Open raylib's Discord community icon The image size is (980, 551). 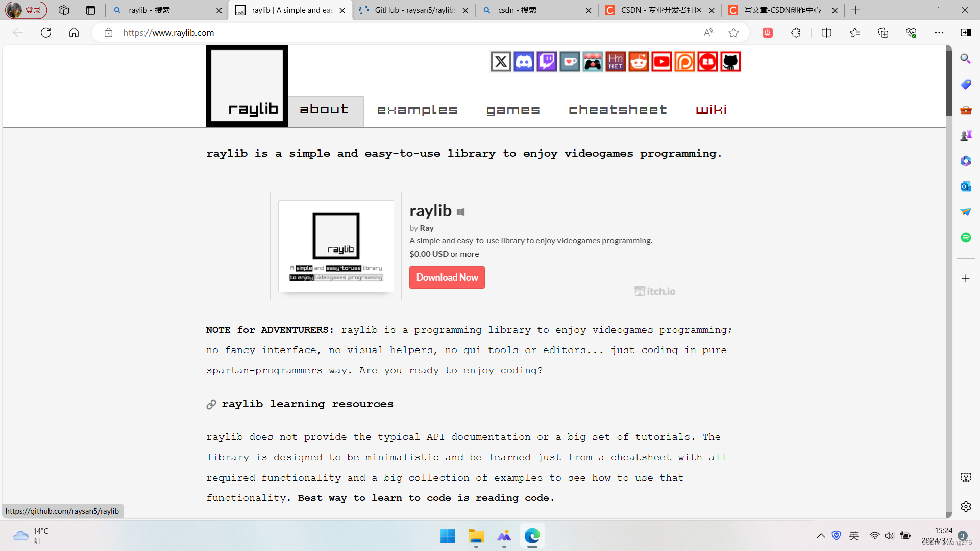pyautogui.click(x=524, y=61)
